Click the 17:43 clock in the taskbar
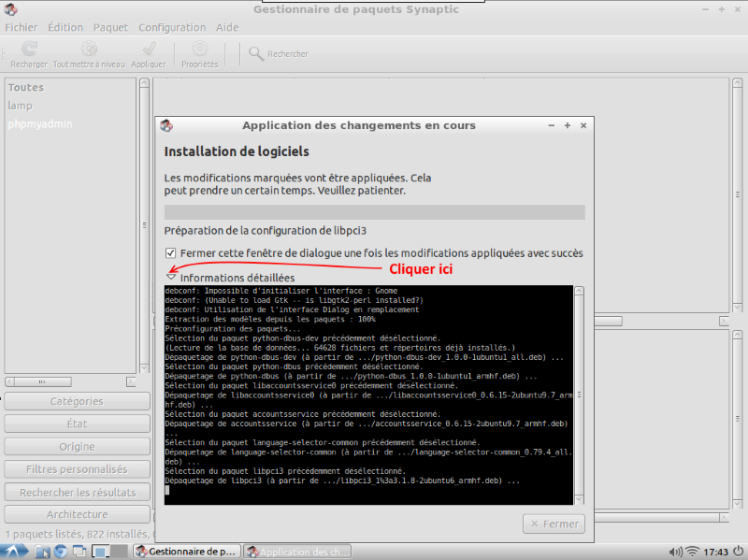This screenshot has height=560, width=748. (715, 552)
